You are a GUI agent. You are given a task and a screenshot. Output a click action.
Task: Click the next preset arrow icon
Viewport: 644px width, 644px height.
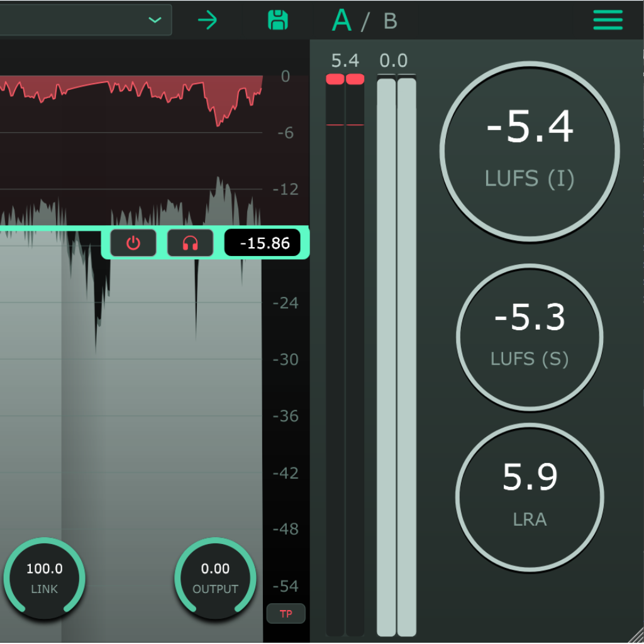[208, 20]
